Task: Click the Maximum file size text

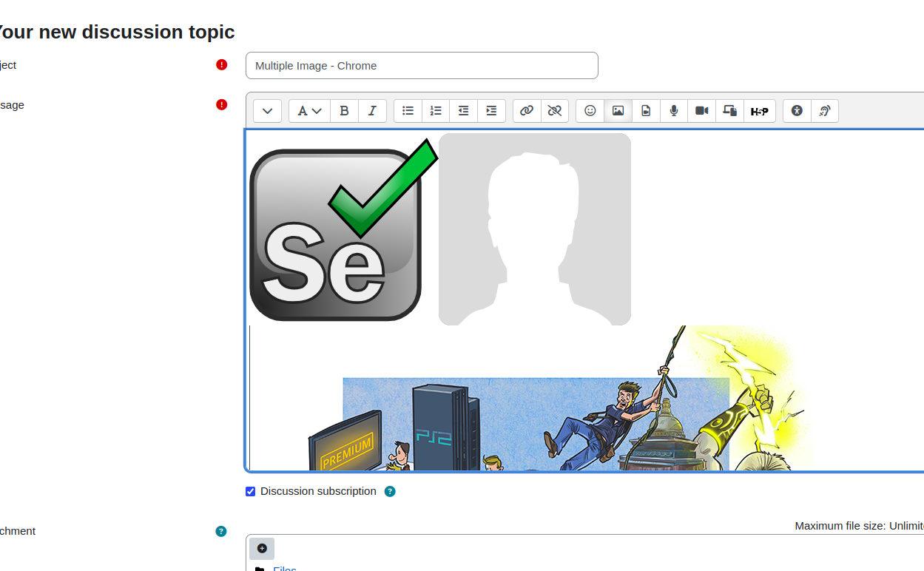Action: 859,526
